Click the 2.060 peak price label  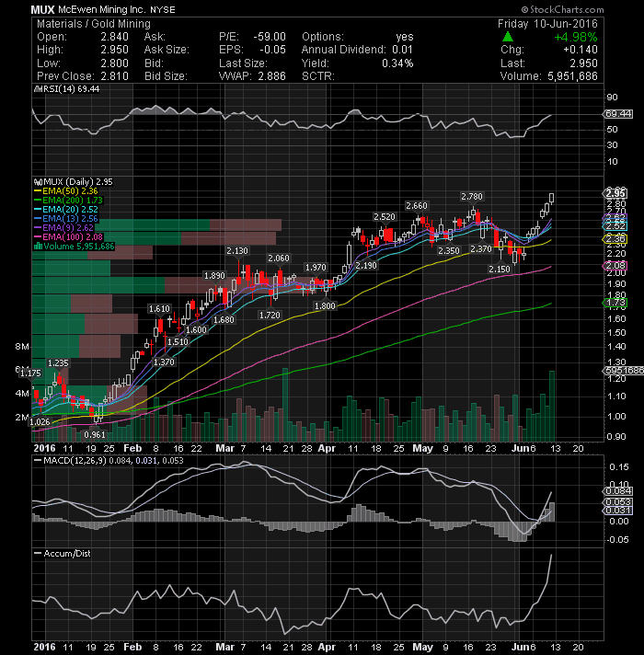point(279,259)
